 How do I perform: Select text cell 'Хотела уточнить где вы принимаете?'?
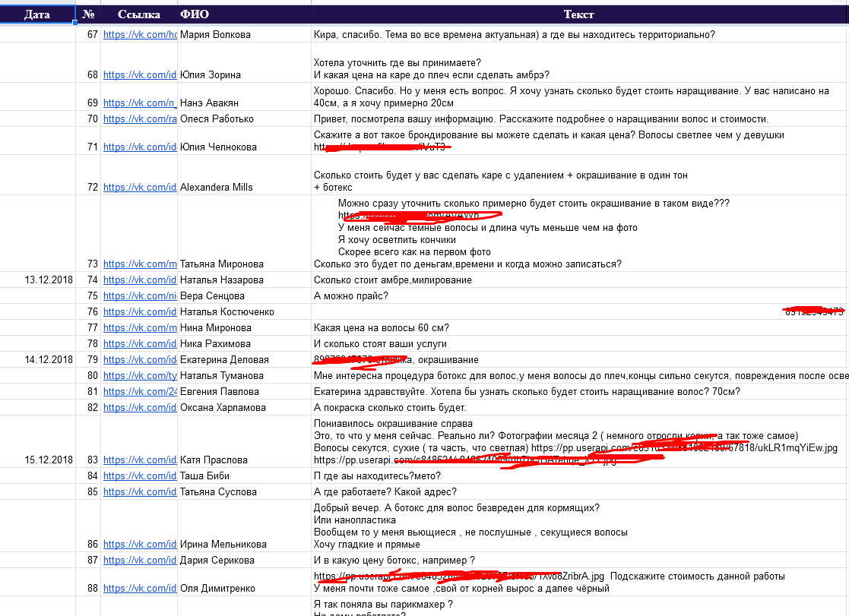tap(580, 63)
